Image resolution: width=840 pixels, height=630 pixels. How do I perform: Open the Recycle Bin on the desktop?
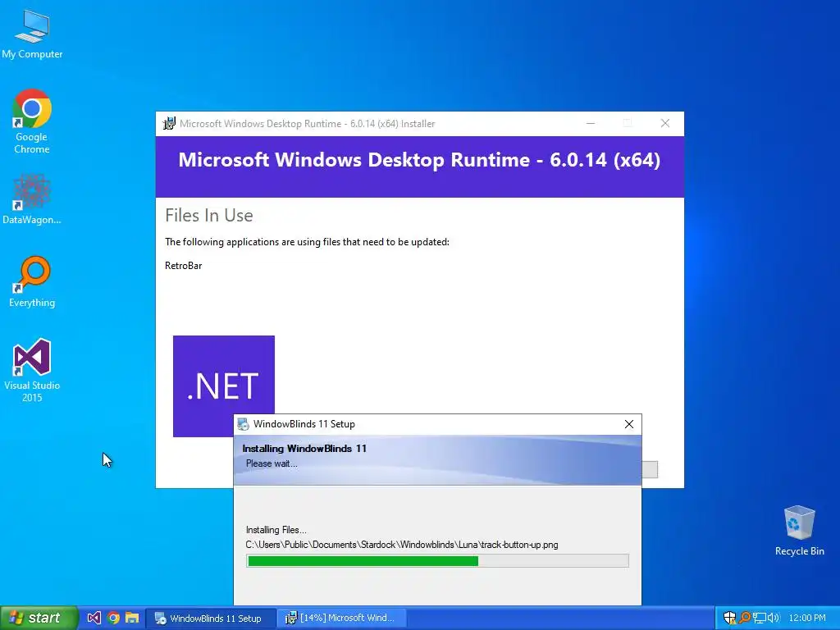[799, 531]
